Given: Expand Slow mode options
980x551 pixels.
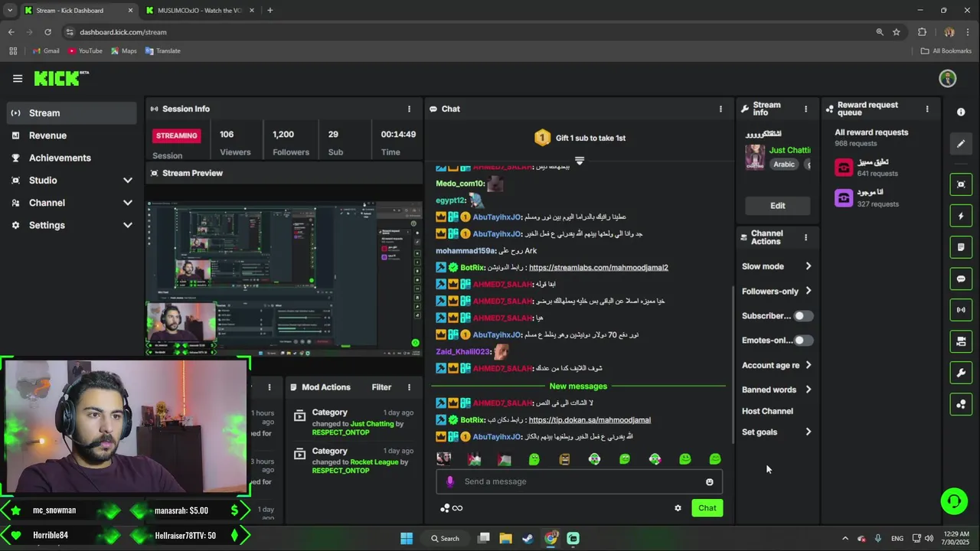Looking at the screenshot, I should coord(808,266).
